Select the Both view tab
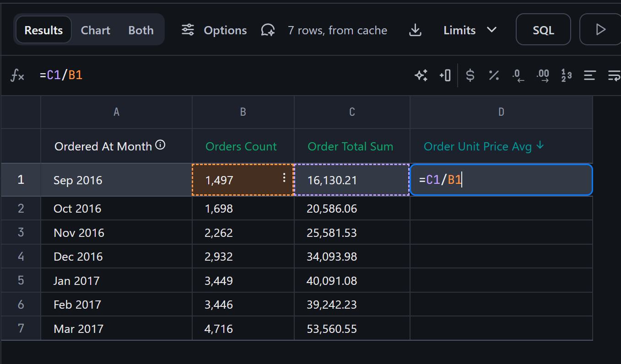Viewport: 621px width, 364px height. [141, 30]
